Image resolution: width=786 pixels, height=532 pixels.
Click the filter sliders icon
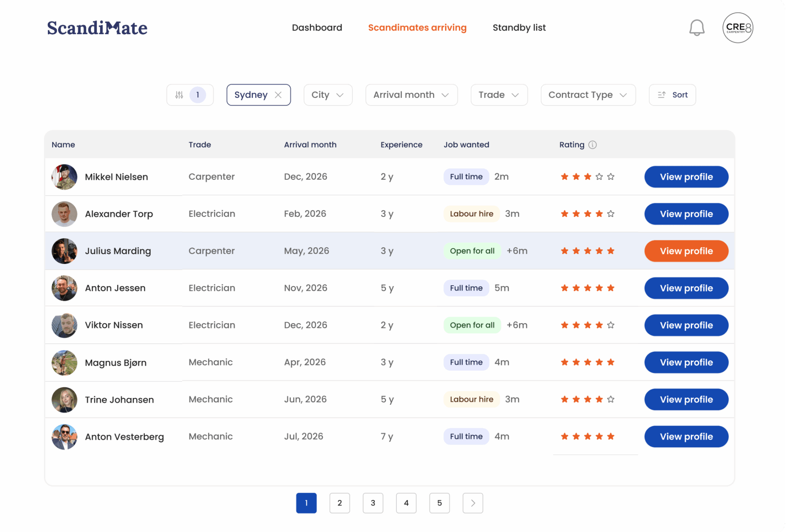(179, 95)
